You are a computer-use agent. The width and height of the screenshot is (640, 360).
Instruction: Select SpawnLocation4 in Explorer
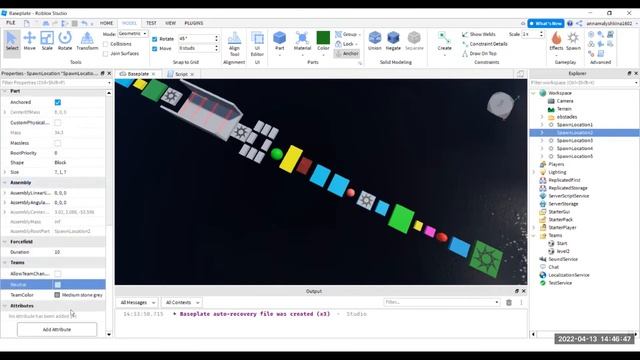[x=575, y=149]
